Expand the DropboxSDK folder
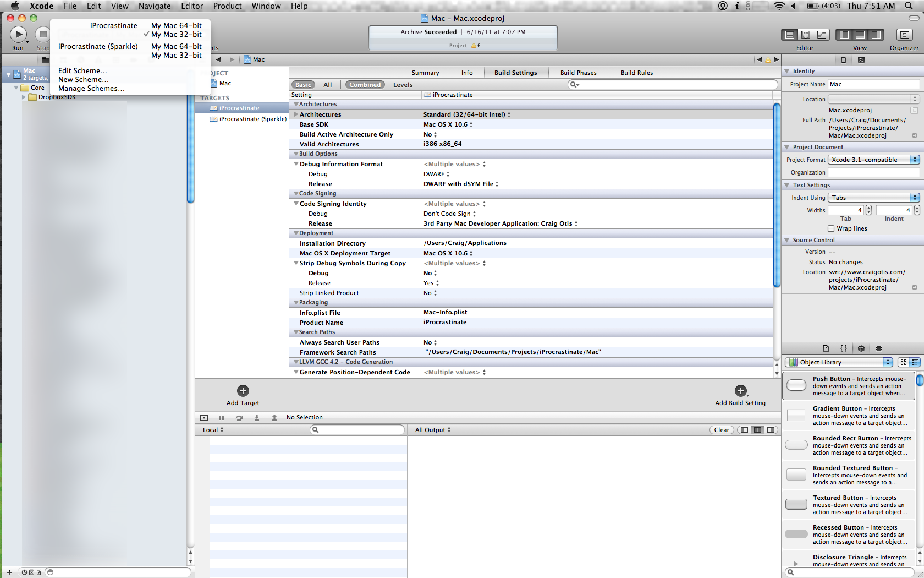924x578 pixels. point(24,97)
